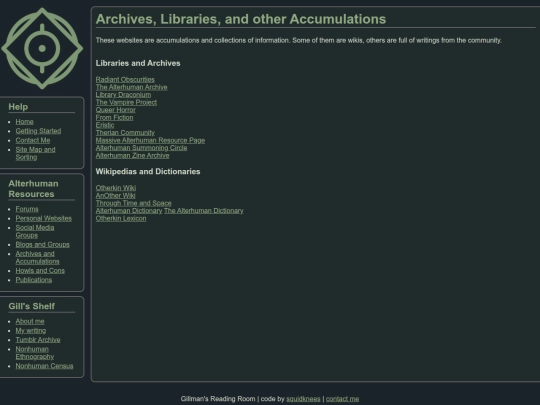Click the Alterhuman Resources sidebar heading
Viewport: 540px width, 405px height.
click(x=33, y=189)
